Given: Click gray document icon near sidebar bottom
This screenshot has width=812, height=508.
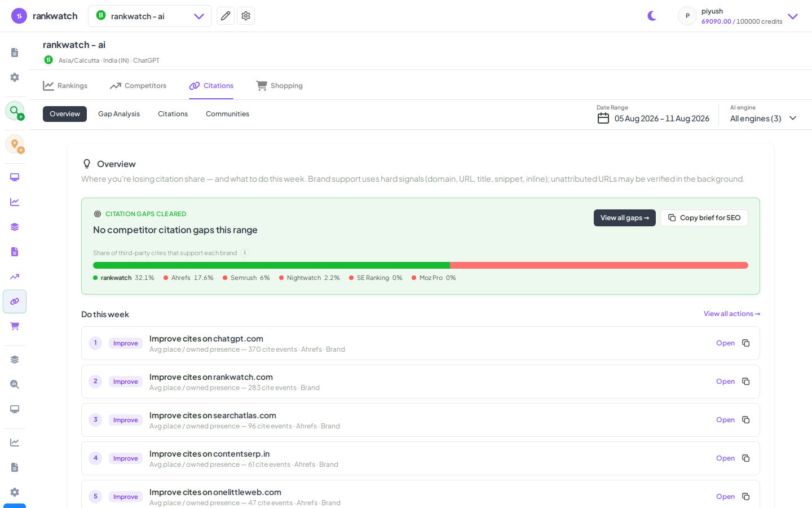Looking at the screenshot, I should pos(15,467).
